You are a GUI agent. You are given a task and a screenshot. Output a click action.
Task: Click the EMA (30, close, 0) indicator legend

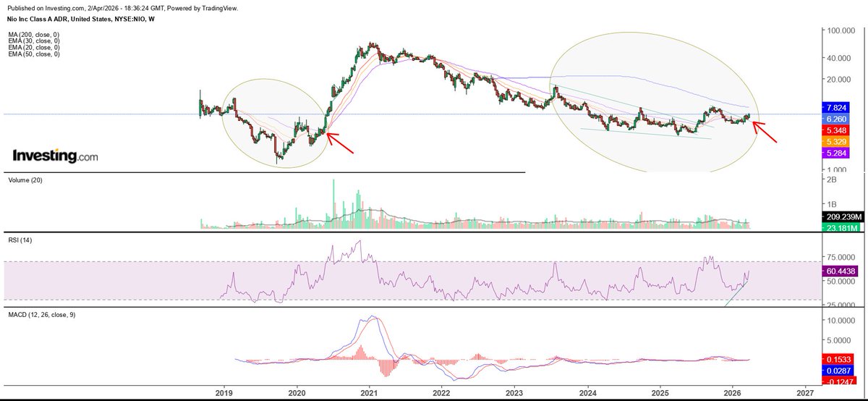35,41
